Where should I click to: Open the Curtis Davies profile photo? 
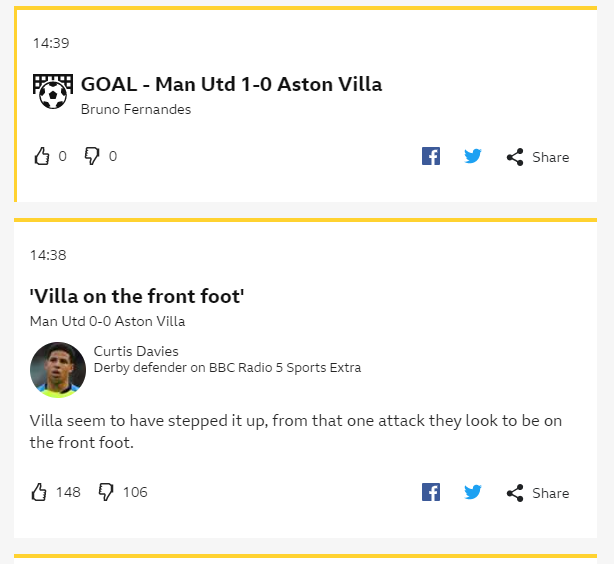coord(58,370)
